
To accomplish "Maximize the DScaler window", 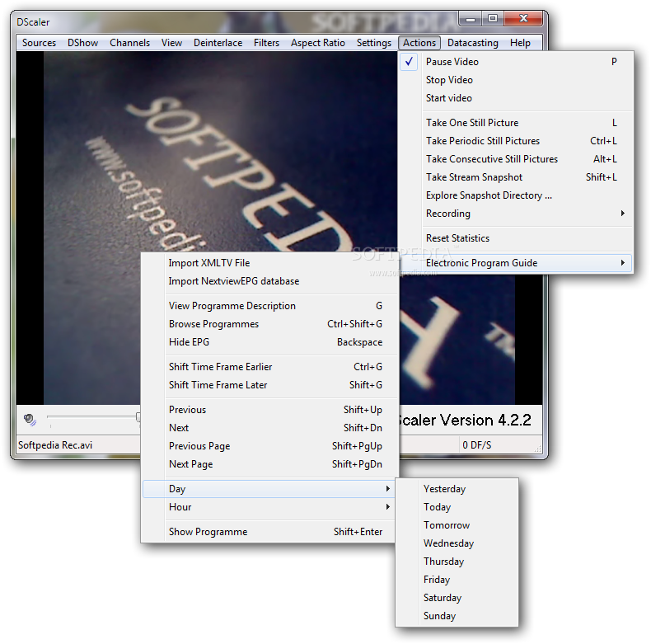I will (493, 19).
